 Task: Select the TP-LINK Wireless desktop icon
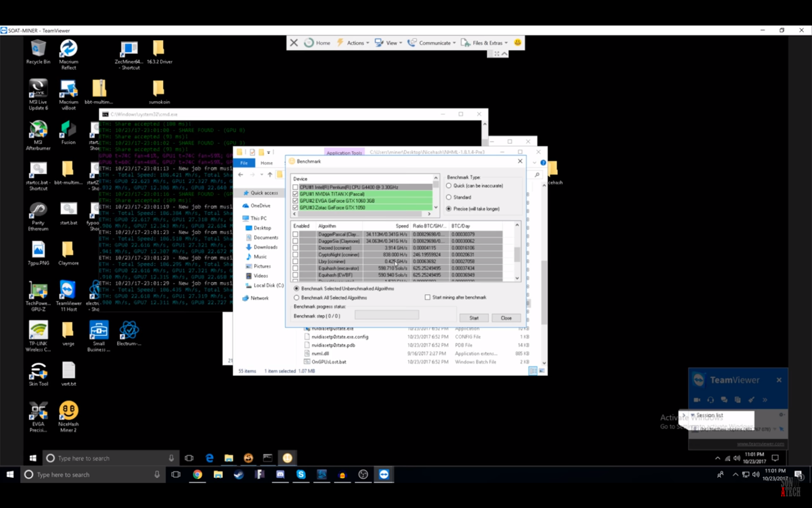[x=38, y=336]
